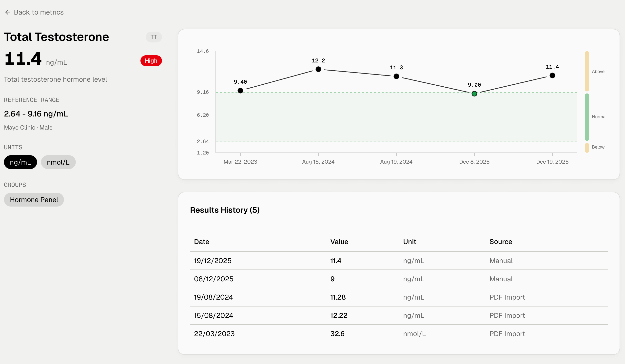Click the Manual source in the 19/12/2025 row
The image size is (625, 364).
[501, 261]
